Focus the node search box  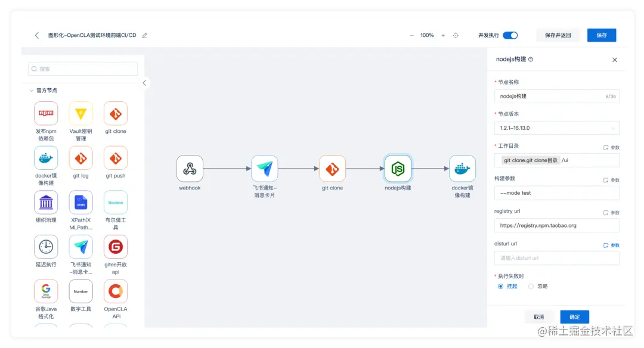(x=83, y=69)
